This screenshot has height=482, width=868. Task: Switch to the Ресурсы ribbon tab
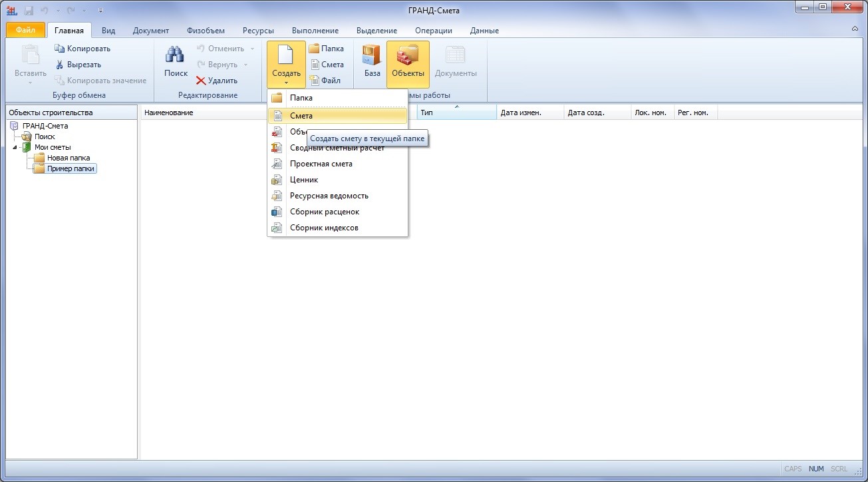[x=258, y=31]
